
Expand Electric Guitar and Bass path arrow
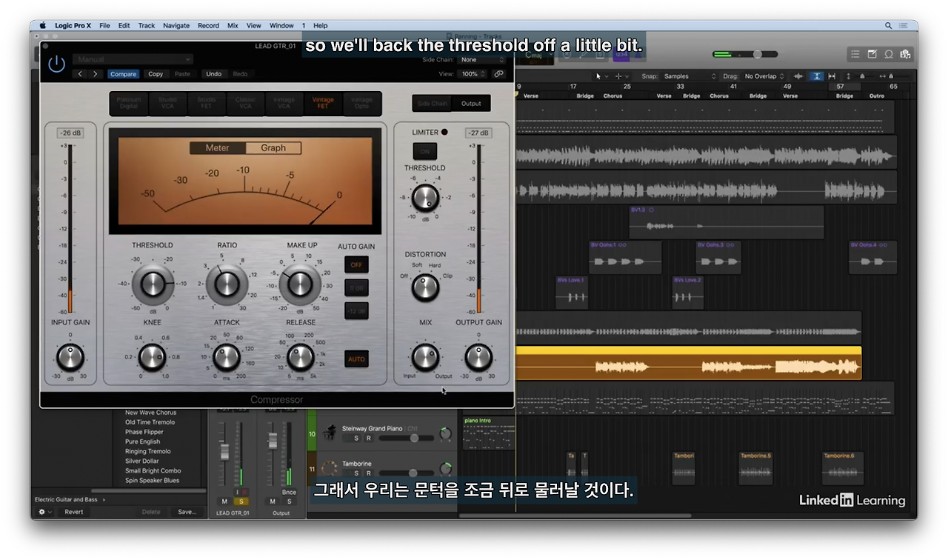click(104, 500)
